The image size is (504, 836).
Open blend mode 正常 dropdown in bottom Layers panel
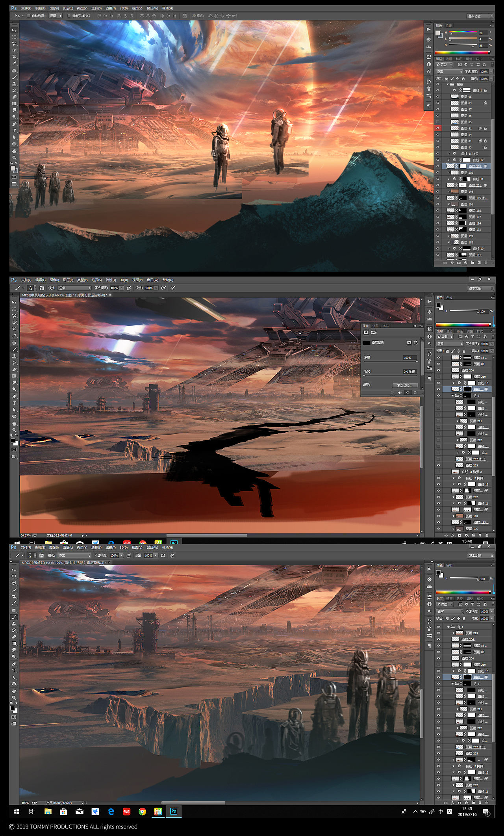450,611
